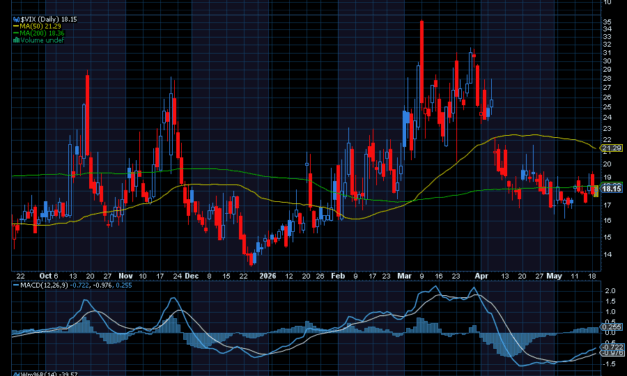This screenshot has height=376, width=627.
Task: Click the "Feb" month label on date axis
Action: [x=338, y=276]
